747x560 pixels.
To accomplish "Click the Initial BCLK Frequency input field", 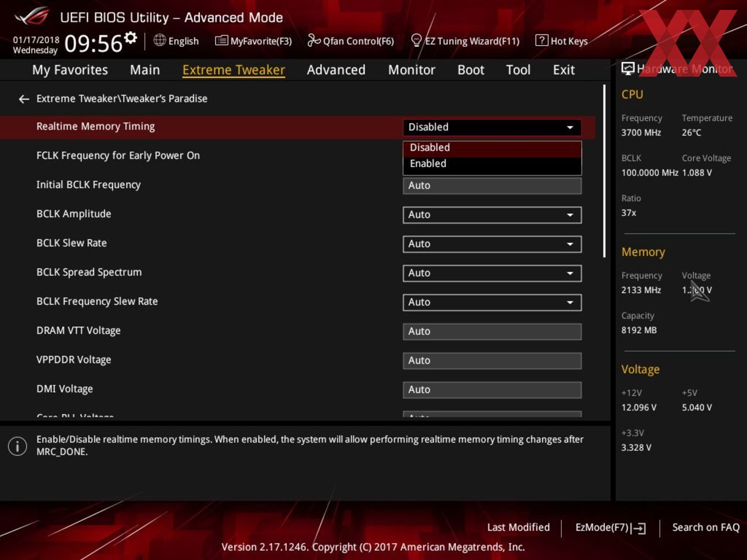I will tap(492, 186).
